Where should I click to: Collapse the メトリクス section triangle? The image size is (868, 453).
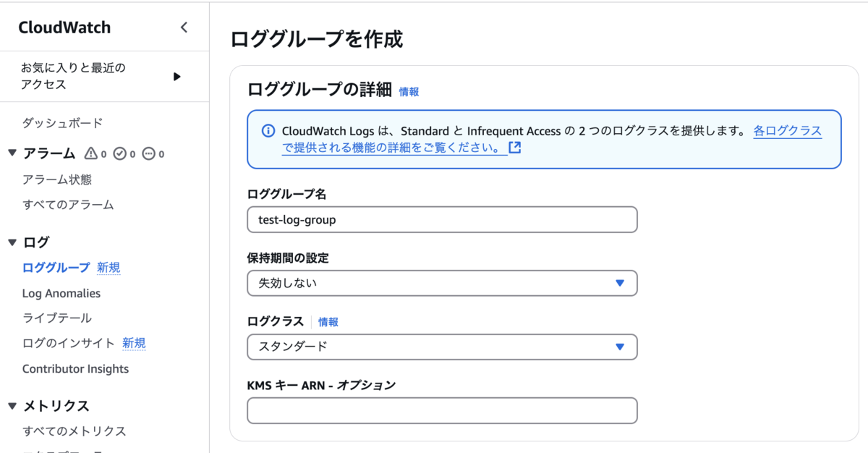[x=12, y=405]
